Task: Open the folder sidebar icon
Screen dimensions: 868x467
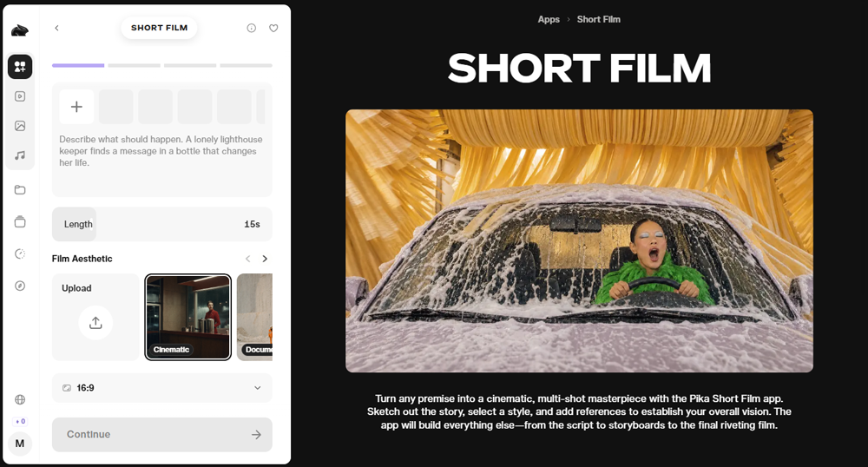Action: [x=20, y=190]
